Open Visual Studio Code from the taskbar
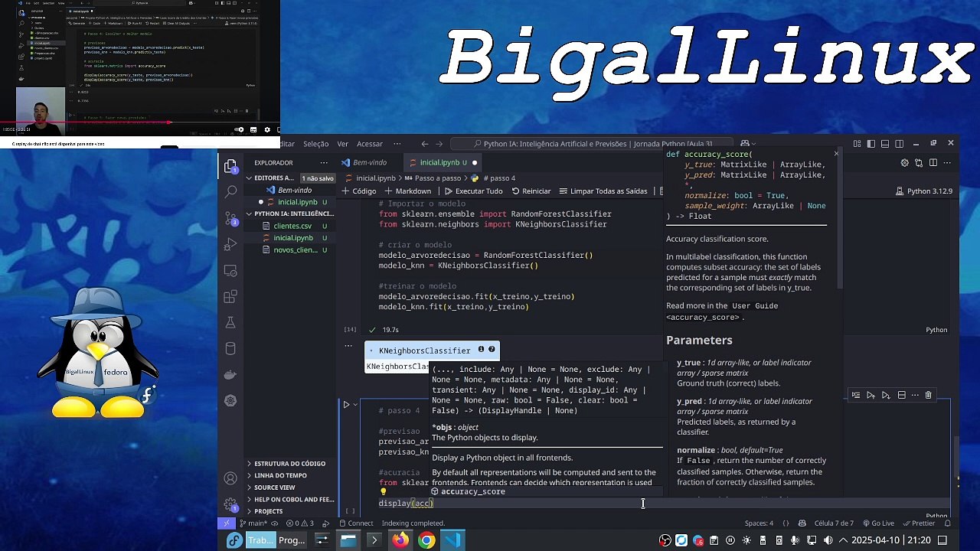The height and width of the screenshot is (551, 980). 452,540
